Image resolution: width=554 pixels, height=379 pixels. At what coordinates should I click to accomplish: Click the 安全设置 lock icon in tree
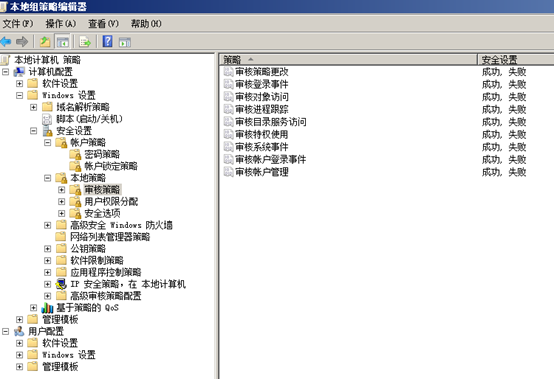(x=47, y=131)
